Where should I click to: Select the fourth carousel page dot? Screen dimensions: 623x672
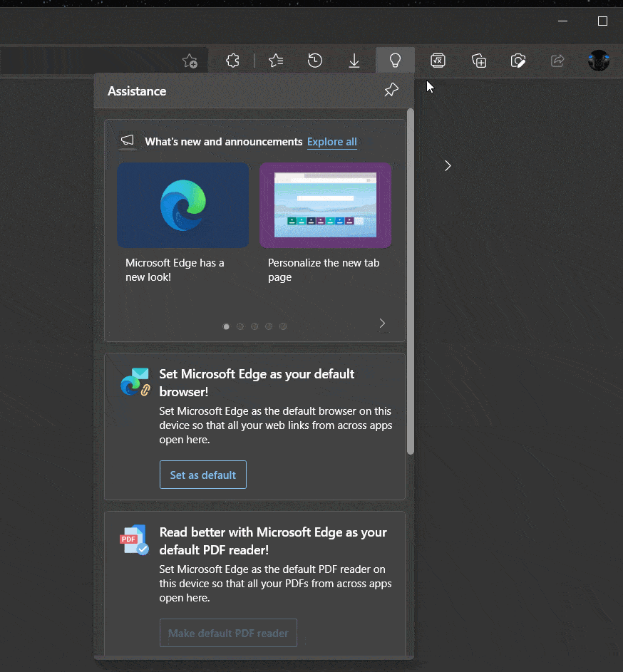point(269,326)
